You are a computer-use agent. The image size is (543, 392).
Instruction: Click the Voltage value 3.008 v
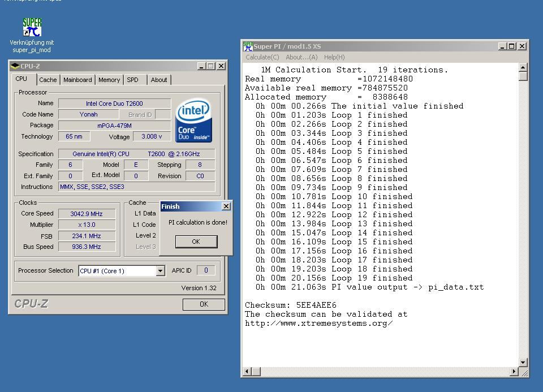(x=152, y=136)
